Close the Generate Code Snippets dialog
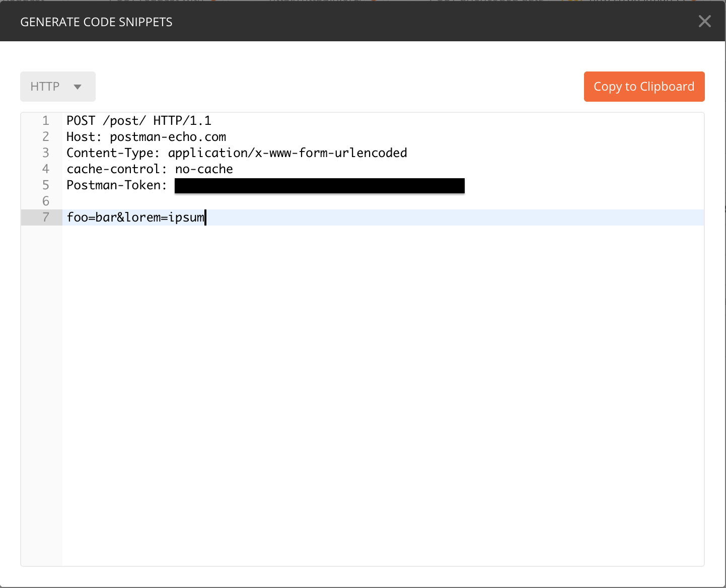The image size is (726, 588). pyautogui.click(x=704, y=21)
